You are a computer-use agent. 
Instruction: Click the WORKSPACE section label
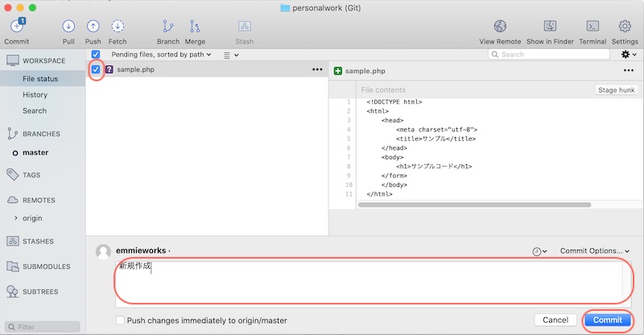click(44, 61)
